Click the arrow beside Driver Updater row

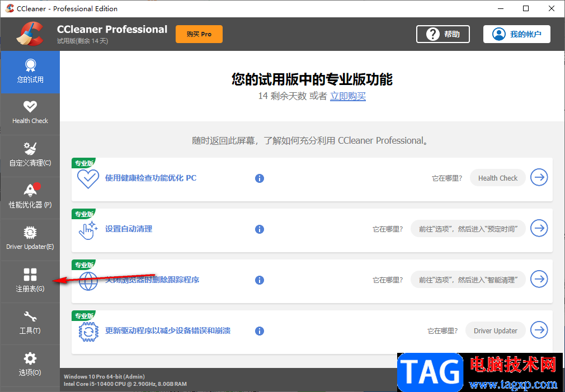click(539, 330)
